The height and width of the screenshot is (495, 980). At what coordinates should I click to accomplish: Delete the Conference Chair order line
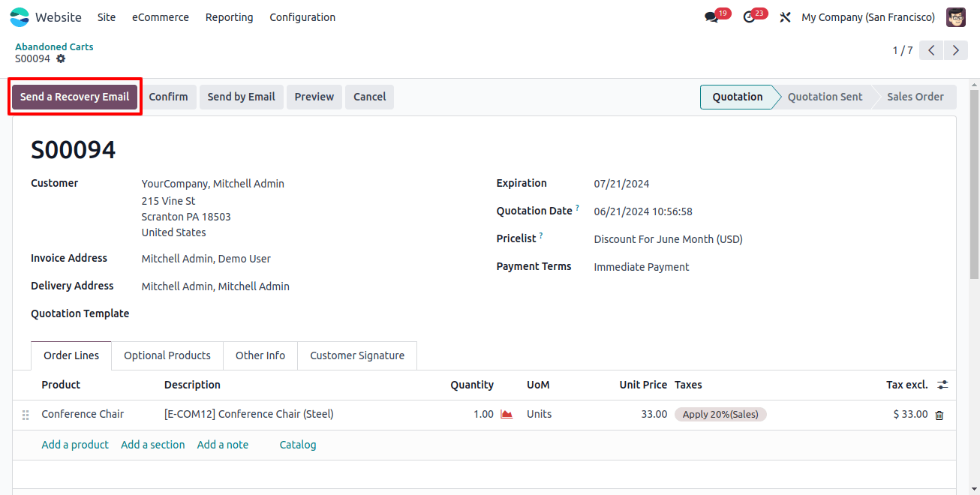(x=939, y=415)
